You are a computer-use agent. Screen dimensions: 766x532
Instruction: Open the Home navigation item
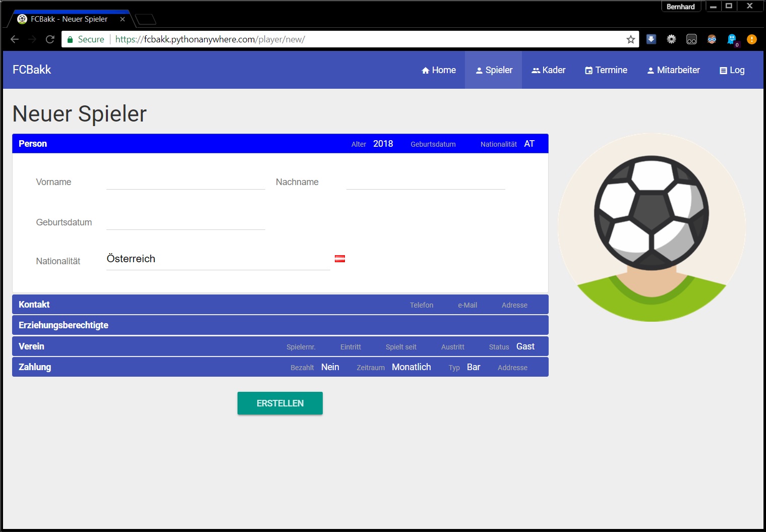point(439,70)
